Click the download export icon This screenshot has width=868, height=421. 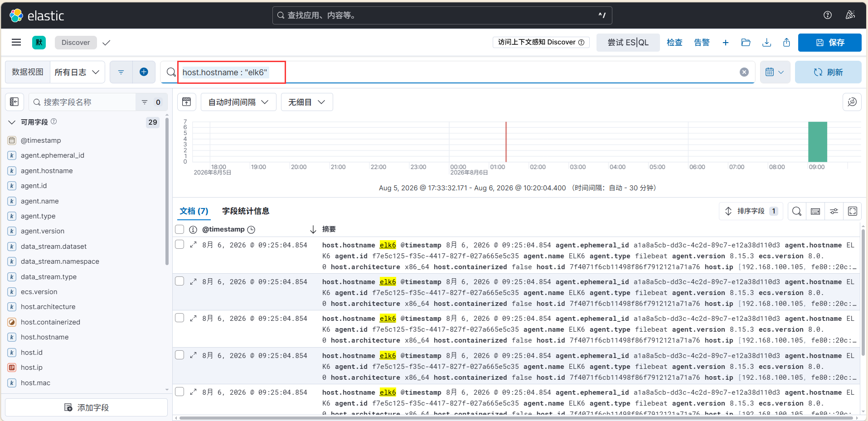tap(766, 43)
